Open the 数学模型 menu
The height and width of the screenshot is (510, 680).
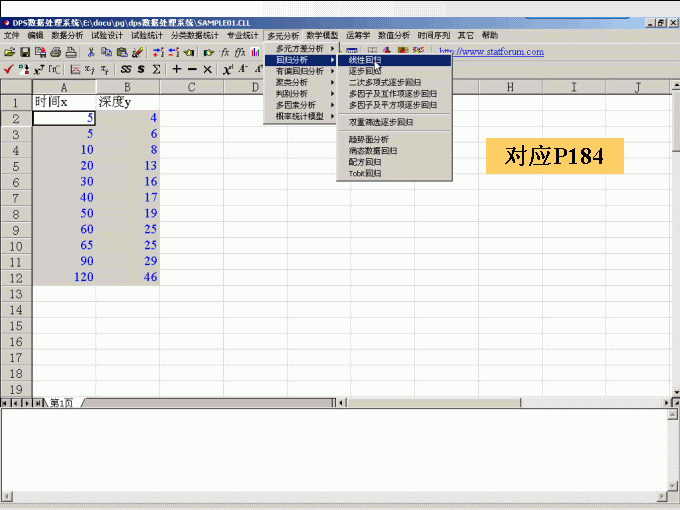click(x=322, y=35)
